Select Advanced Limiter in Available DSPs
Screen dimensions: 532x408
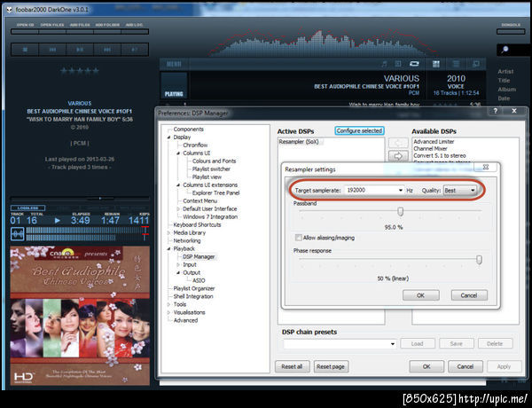(434, 142)
